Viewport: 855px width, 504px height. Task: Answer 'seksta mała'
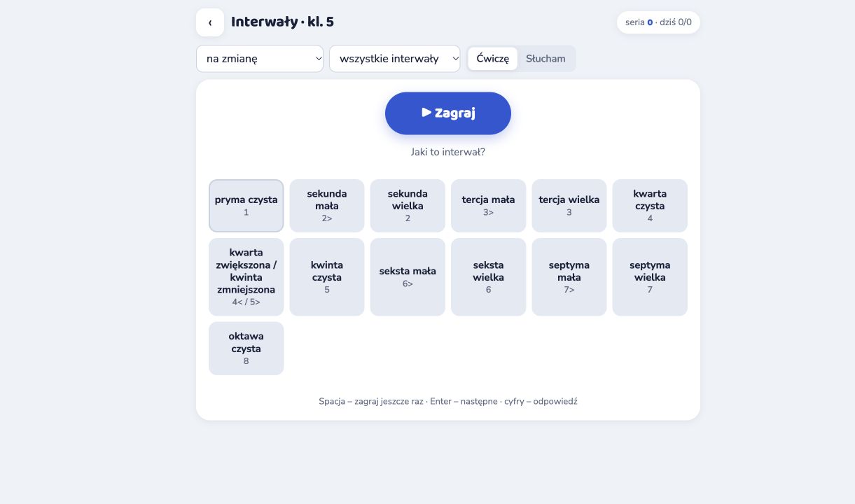[408, 277]
